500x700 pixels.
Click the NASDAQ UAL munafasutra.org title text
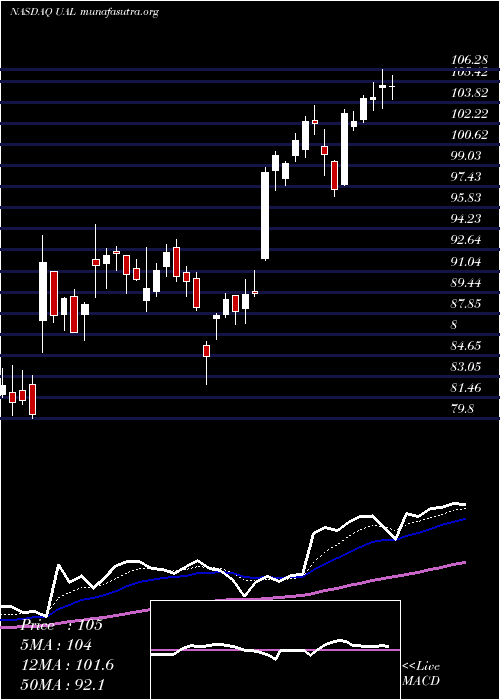pyautogui.click(x=84, y=12)
